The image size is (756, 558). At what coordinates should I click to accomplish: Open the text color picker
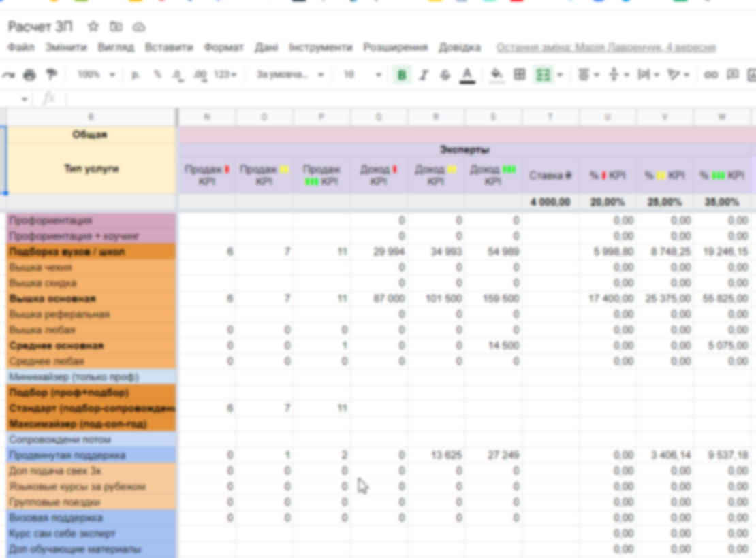[x=467, y=75]
